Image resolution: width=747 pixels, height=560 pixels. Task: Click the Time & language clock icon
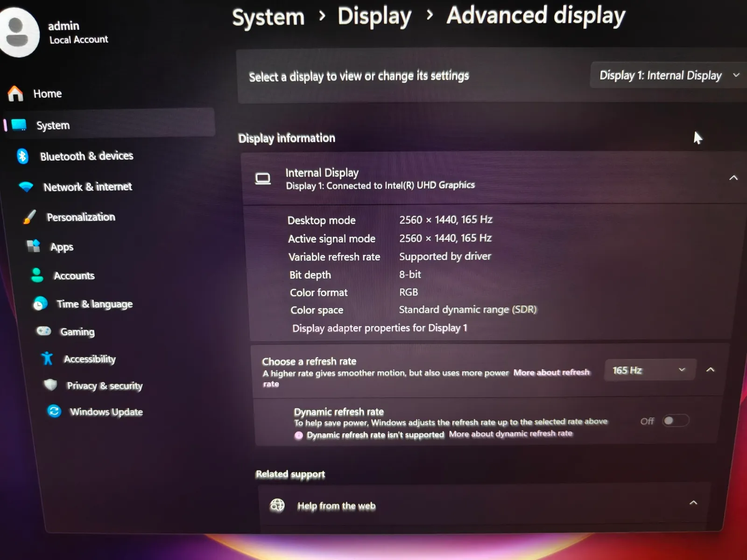[40, 304]
